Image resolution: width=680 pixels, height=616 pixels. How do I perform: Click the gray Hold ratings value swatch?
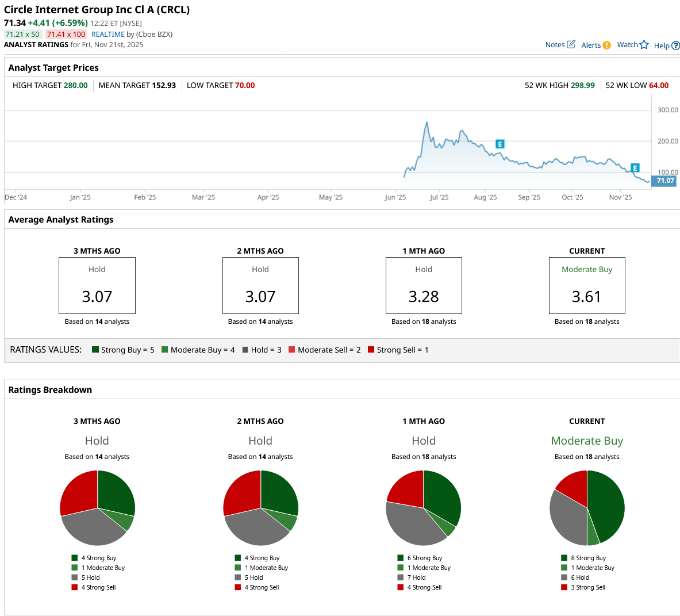pos(245,350)
